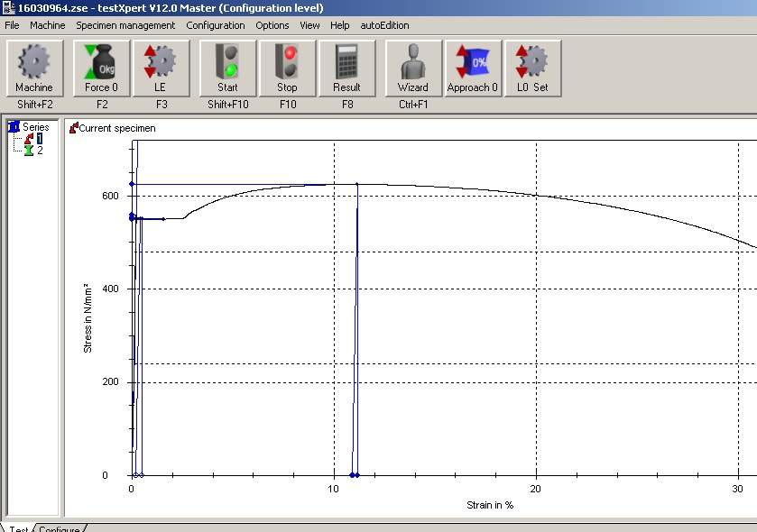Viewport: 757px width, 532px height.
Task: Click the 20 strain axis value
Action: pyautogui.click(x=535, y=489)
